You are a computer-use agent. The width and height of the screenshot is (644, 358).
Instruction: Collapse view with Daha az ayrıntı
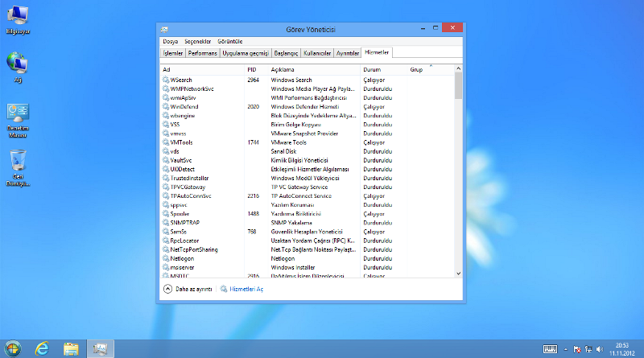188,289
